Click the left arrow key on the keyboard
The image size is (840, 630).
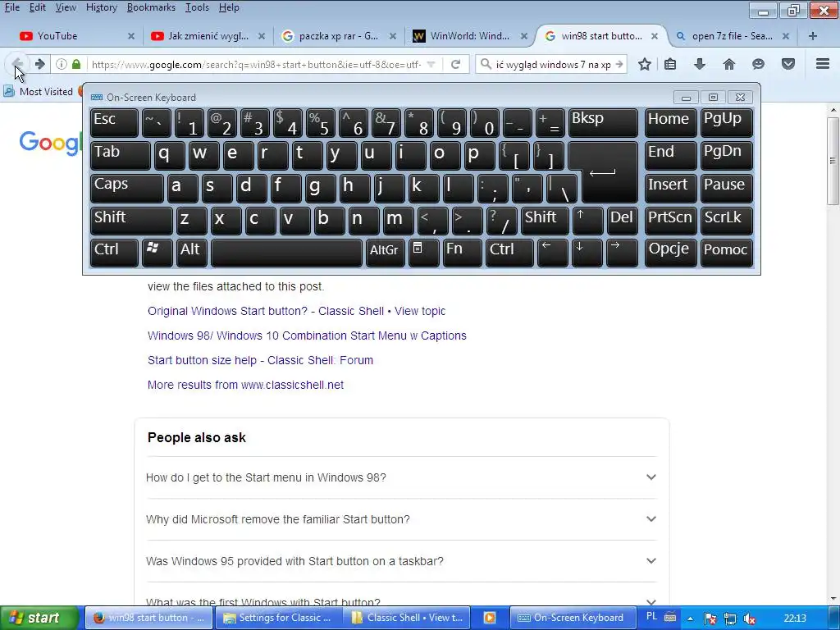click(552, 253)
